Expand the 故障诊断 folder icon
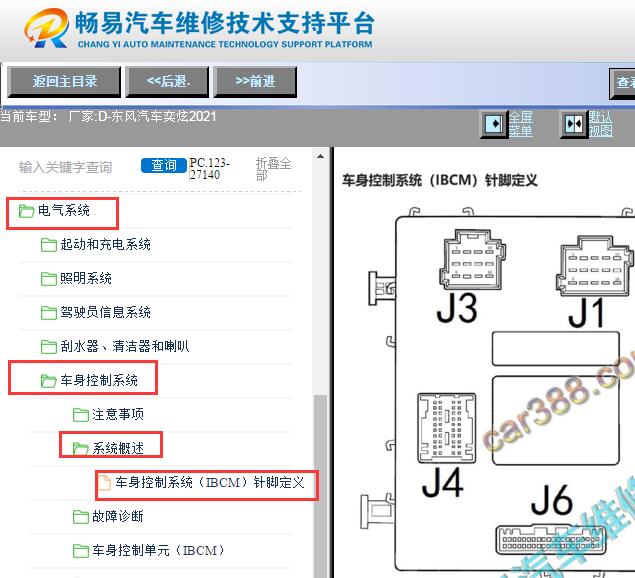Screen dimensions: 635x578 coord(81,517)
